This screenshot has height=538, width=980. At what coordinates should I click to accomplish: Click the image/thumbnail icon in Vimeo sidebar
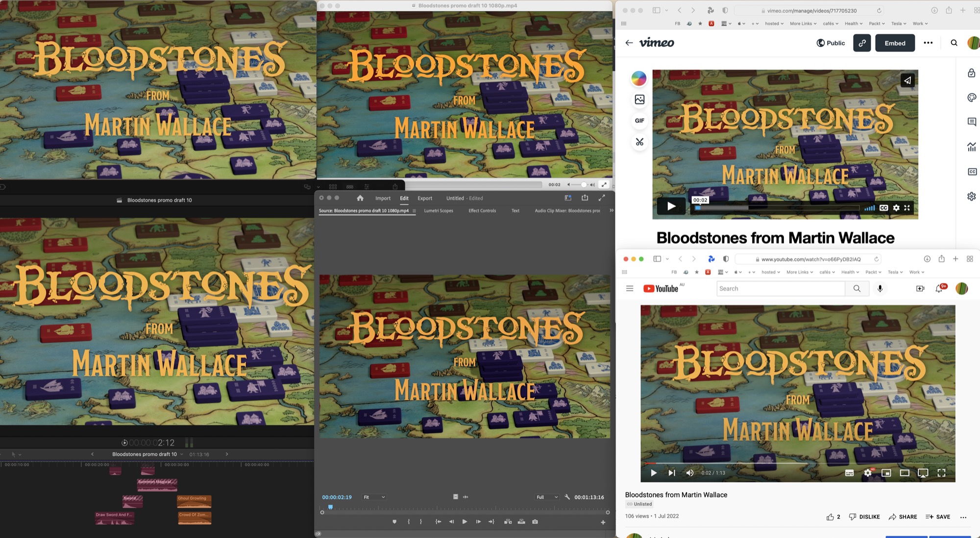tap(638, 99)
